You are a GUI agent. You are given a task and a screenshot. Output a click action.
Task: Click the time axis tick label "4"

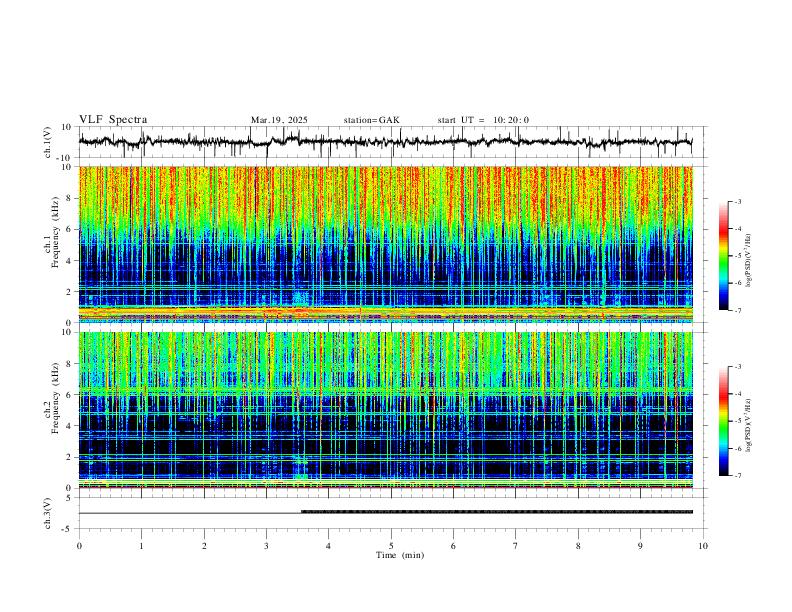click(x=328, y=546)
